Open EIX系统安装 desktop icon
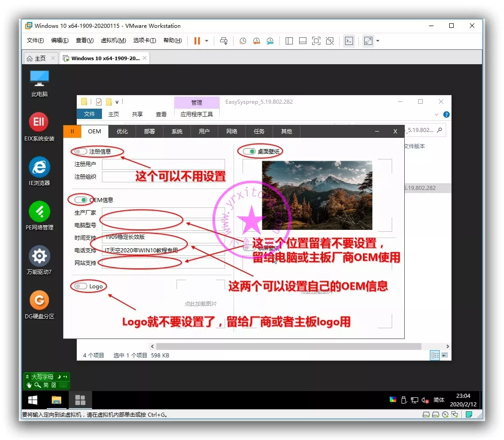The width and height of the screenshot is (504, 440). pyautogui.click(x=40, y=122)
